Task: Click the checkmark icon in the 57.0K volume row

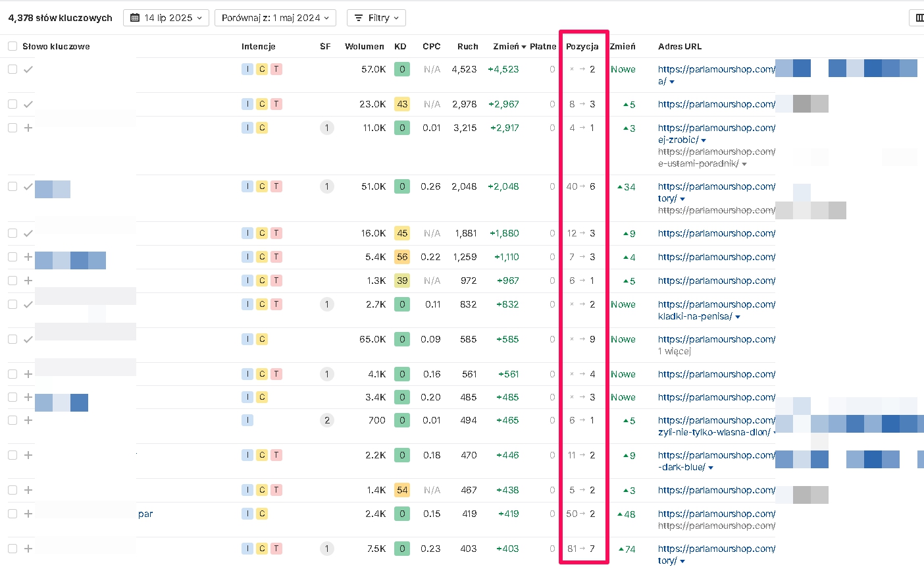Action: coord(28,69)
